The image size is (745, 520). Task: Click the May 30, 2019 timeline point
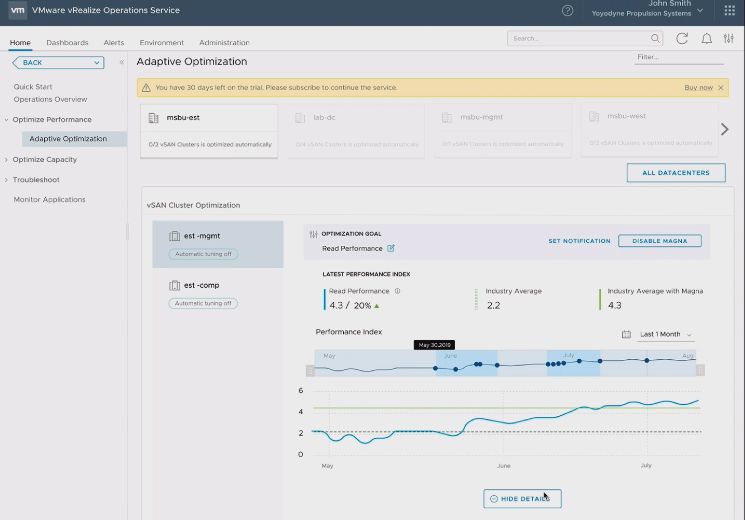pos(435,368)
